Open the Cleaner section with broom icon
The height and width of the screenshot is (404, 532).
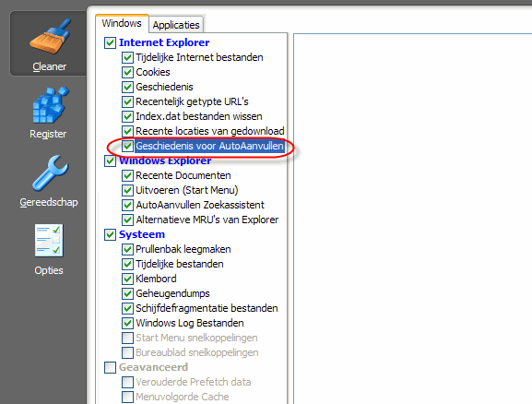coord(49,43)
